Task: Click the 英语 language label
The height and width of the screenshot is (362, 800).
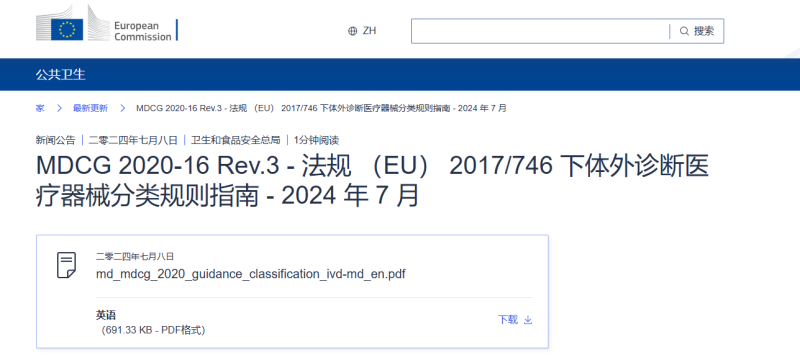Action: 106,315
